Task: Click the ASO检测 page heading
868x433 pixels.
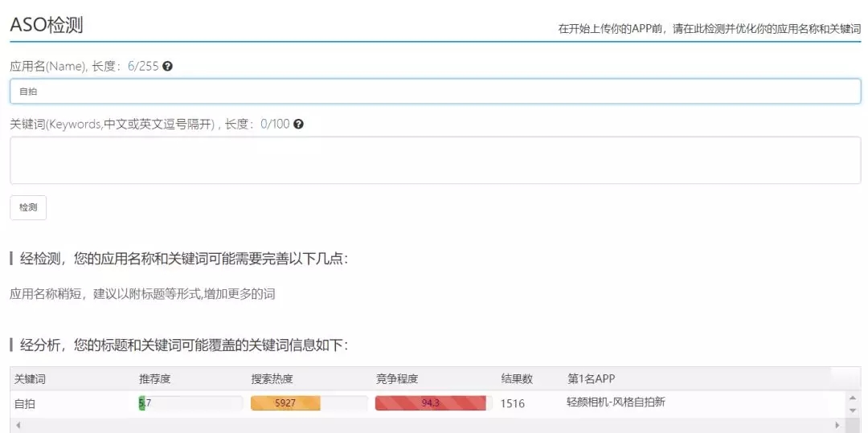Action: click(x=47, y=25)
